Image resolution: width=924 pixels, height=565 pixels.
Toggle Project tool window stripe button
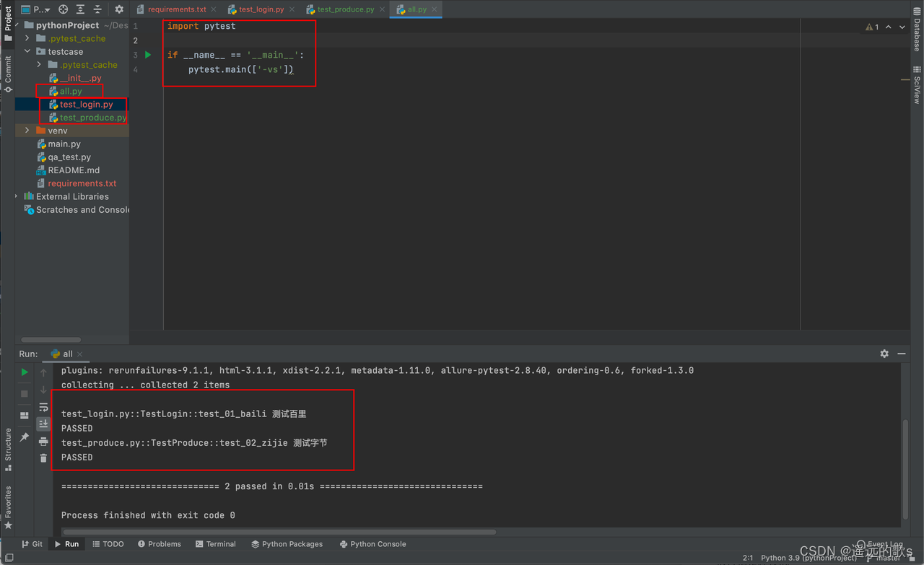click(x=8, y=23)
